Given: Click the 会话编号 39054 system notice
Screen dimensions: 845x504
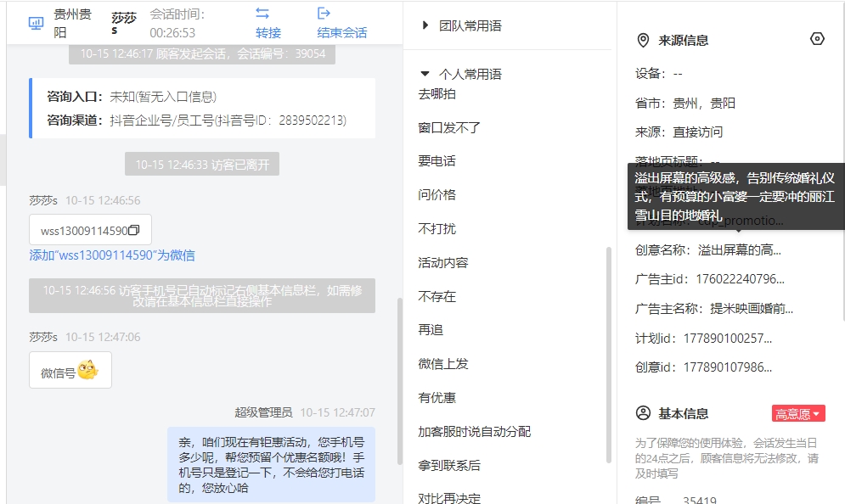Looking at the screenshot, I should pyautogui.click(x=202, y=53).
